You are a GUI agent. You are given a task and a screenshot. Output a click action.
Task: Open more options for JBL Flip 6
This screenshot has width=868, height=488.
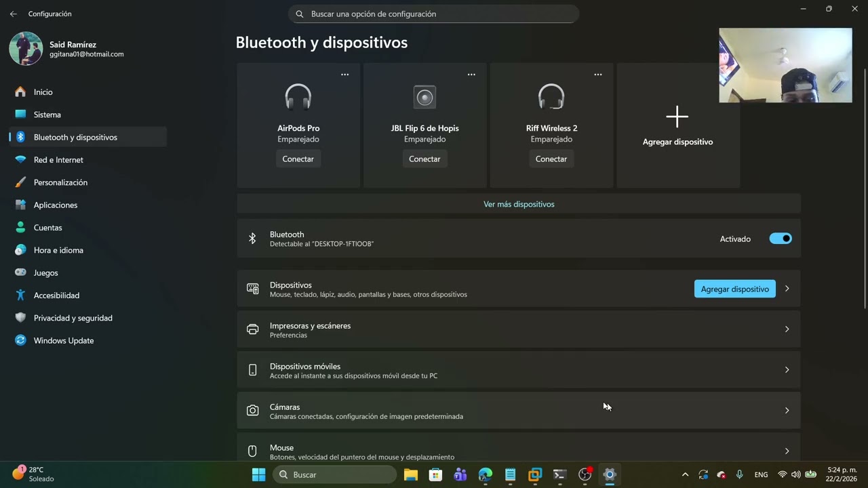click(471, 75)
